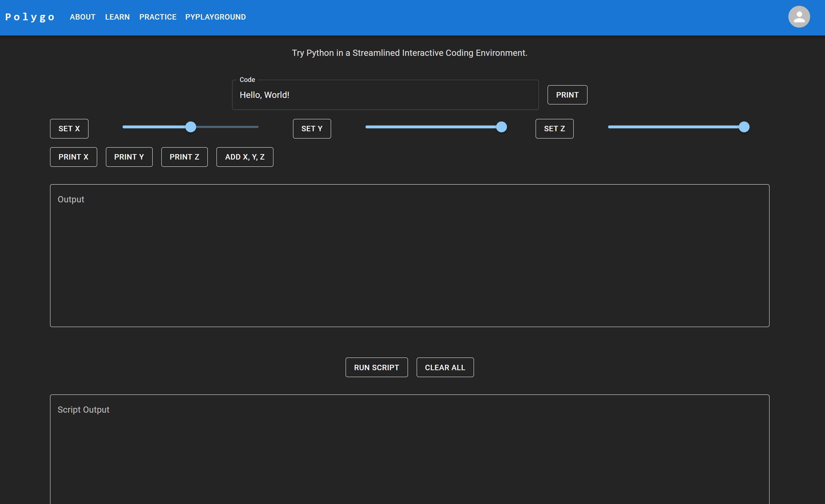Click the Code input field
This screenshot has width=825, height=504.
[x=385, y=95]
